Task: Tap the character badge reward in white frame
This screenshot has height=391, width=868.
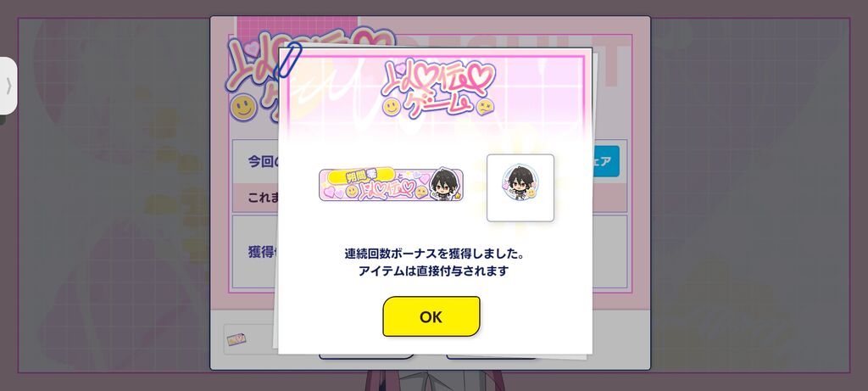Action: pyautogui.click(x=520, y=187)
